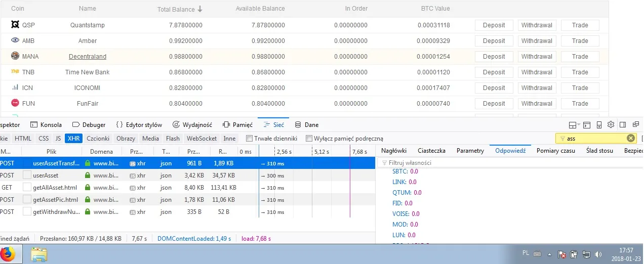The image size is (644, 264).
Task: Open the Ślad stosu tab
Action: coord(599,151)
